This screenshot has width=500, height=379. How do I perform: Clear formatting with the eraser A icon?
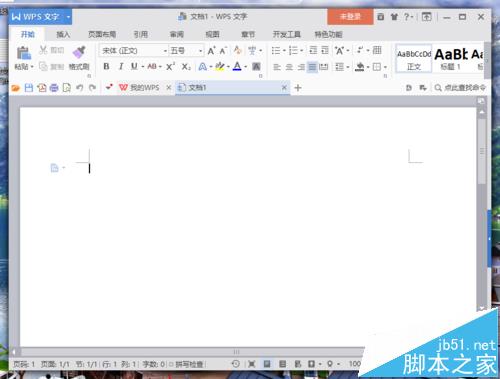point(238,50)
